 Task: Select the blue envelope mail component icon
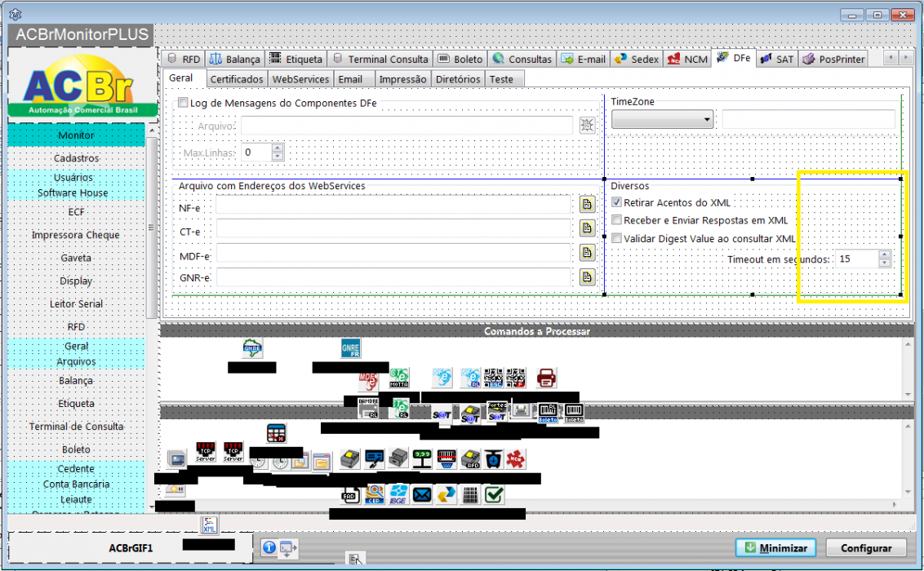[422, 494]
